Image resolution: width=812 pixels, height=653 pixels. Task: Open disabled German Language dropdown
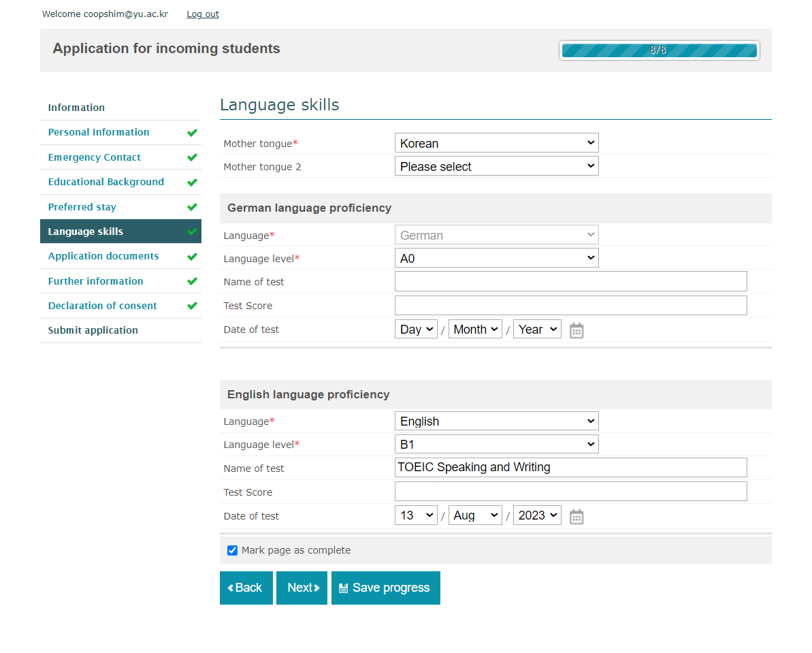click(x=497, y=235)
